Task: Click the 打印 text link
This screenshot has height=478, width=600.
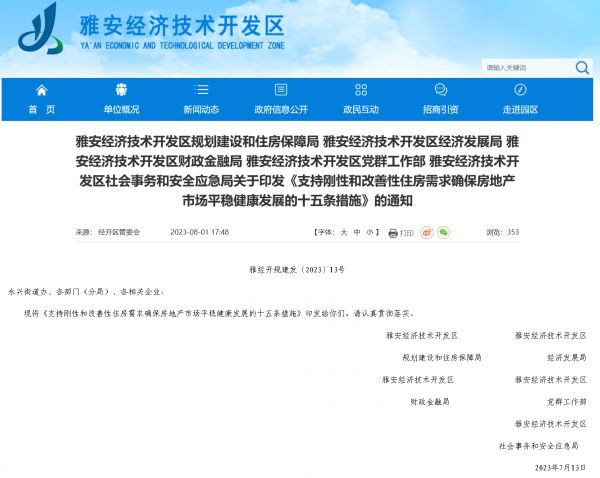Action: click(x=407, y=233)
